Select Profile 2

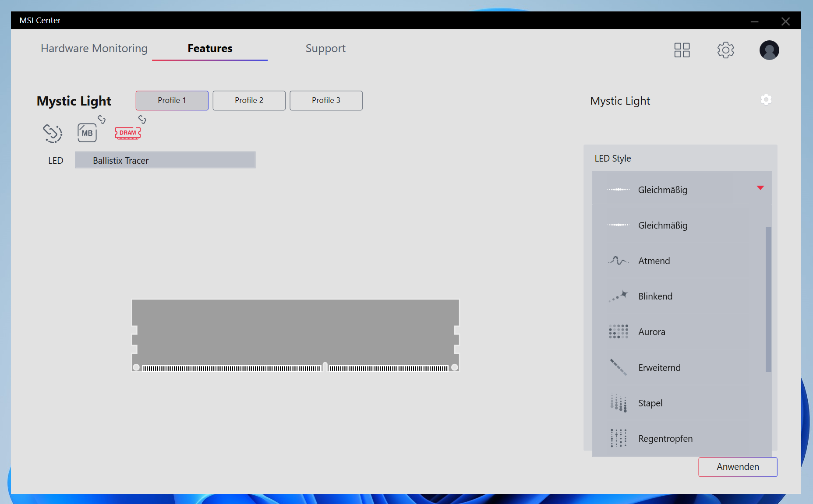coord(249,100)
